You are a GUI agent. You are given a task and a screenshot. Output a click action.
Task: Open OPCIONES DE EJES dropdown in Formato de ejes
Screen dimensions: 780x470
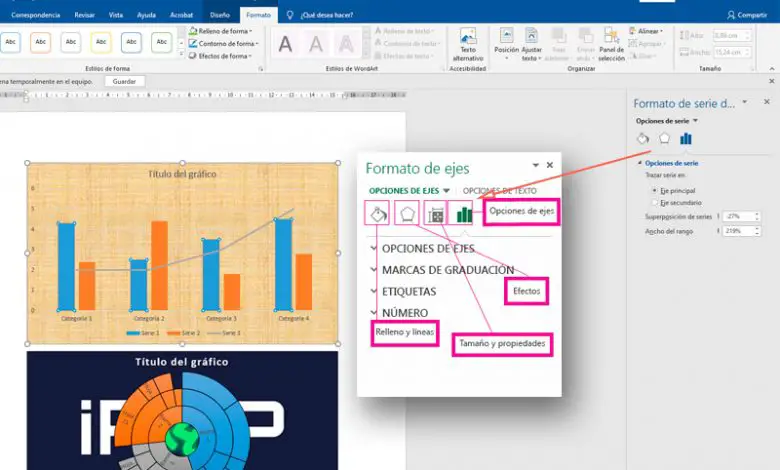click(409, 190)
